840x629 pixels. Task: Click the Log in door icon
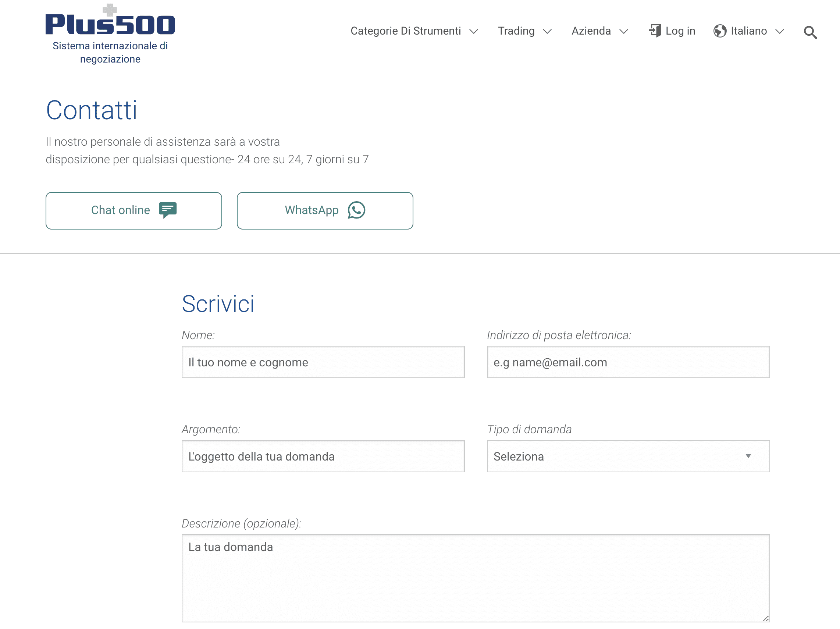tap(655, 31)
